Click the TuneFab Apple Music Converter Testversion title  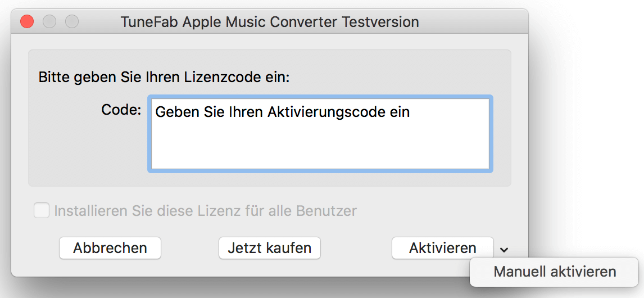click(x=270, y=22)
